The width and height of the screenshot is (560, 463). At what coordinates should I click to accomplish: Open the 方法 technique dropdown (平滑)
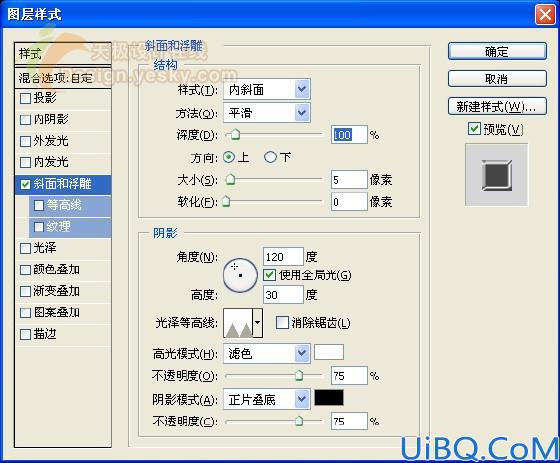point(267,113)
